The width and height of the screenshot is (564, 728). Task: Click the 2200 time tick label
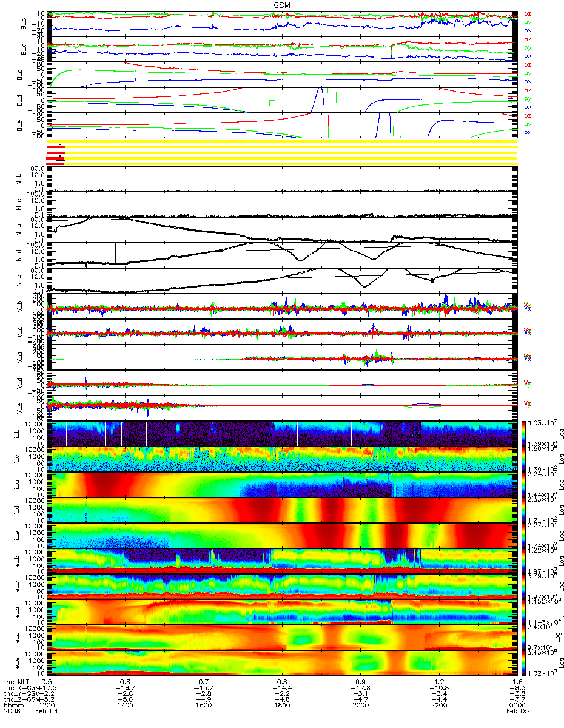point(438,706)
